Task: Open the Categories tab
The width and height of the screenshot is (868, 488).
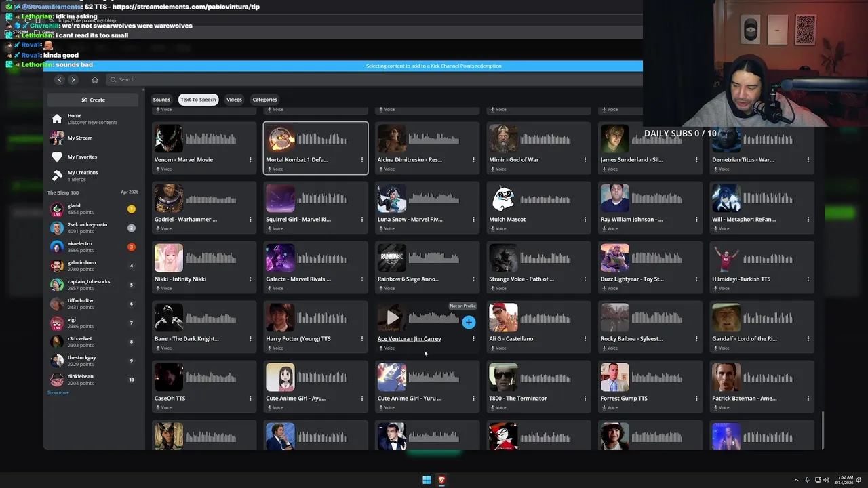Action: pyautogui.click(x=264, y=100)
